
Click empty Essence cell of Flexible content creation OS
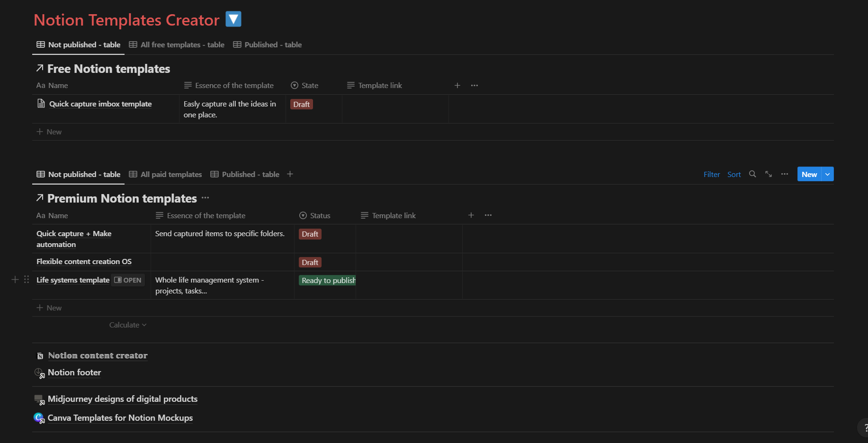coord(223,262)
